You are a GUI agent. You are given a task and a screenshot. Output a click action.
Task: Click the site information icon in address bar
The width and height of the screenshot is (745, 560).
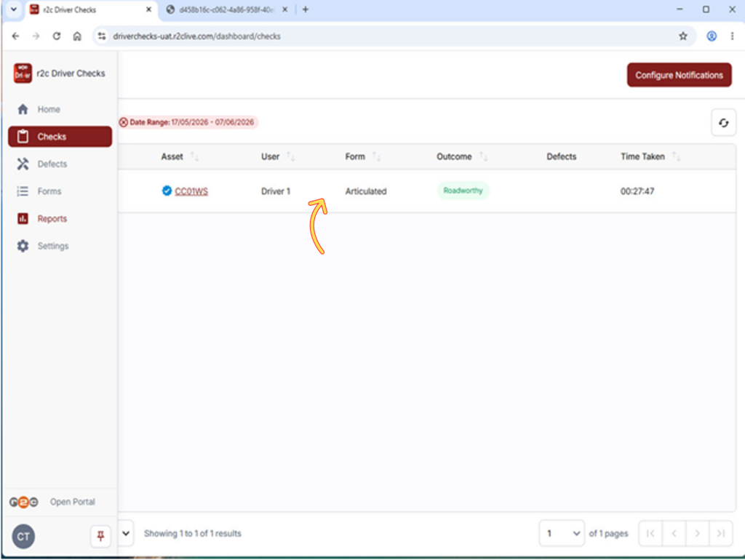click(102, 36)
